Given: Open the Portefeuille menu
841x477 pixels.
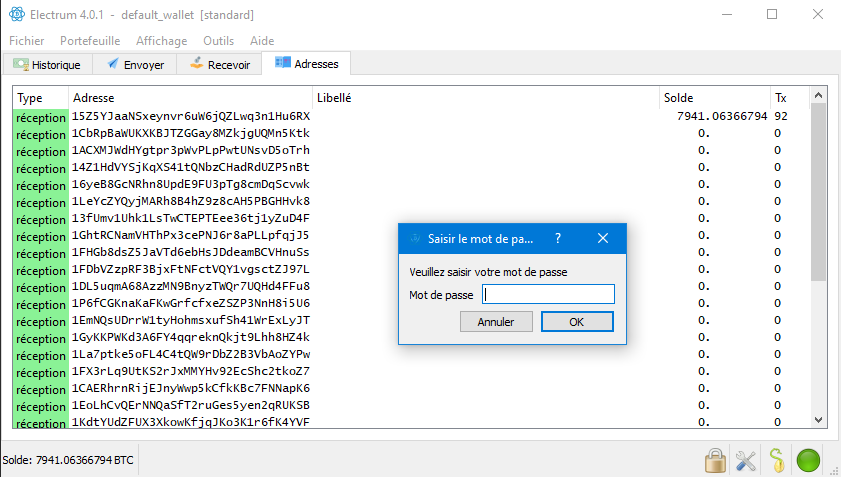Looking at the screenshot, I should [90, 41].
